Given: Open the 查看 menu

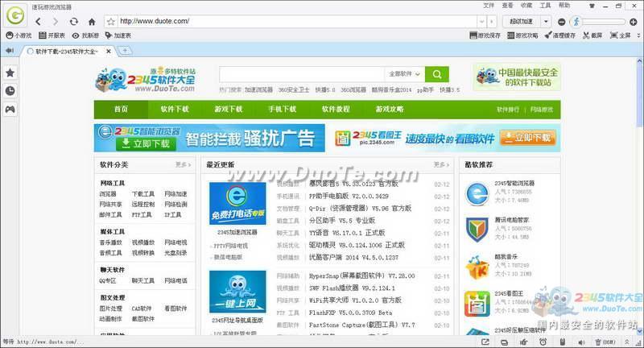Looking at the screenshot, I should point(508,6).
